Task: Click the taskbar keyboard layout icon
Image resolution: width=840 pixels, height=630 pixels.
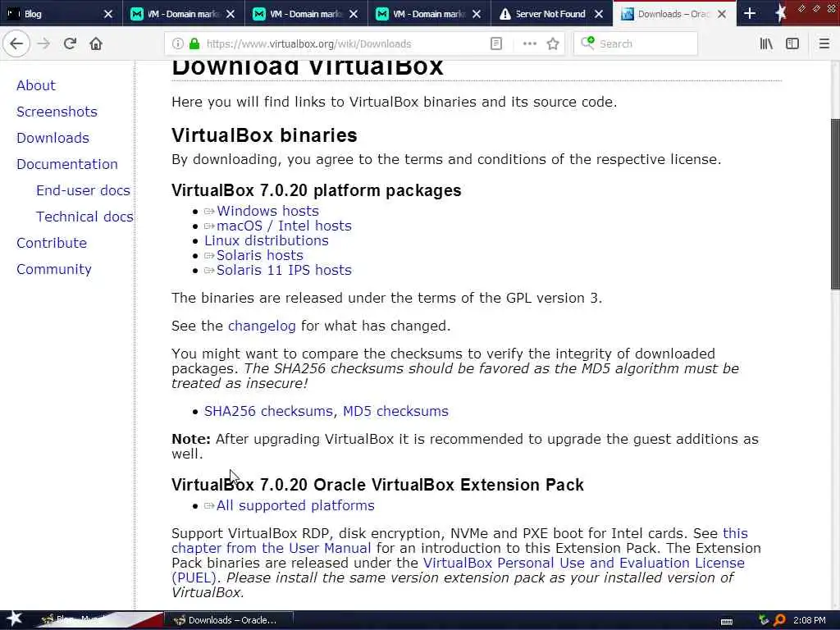Action: (727, 621)
